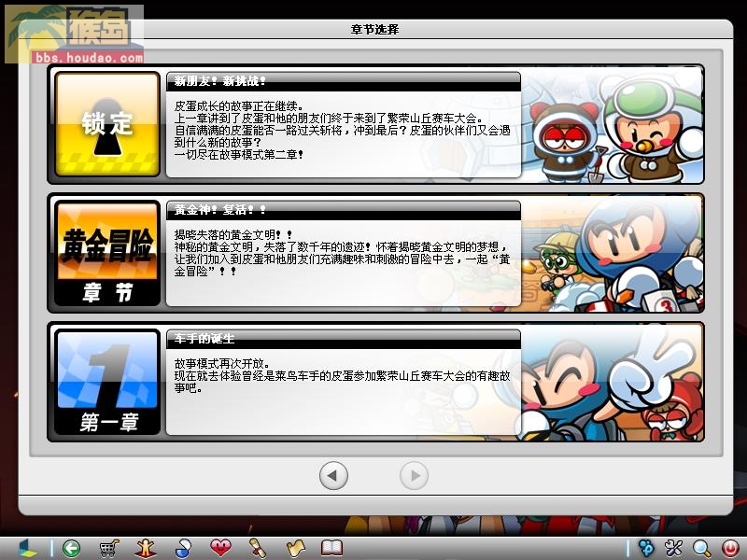Click the 黄金神！复活！！ chapter title
The height and width of the screenshot is (560, 747).
click(x=220, y=210)
